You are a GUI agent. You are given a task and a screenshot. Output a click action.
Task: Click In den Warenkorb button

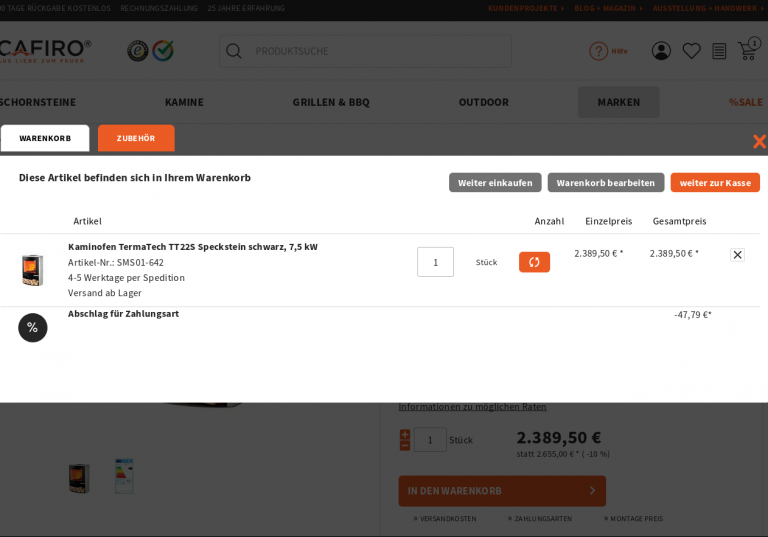pyautogui.click(x=502, y=491)
